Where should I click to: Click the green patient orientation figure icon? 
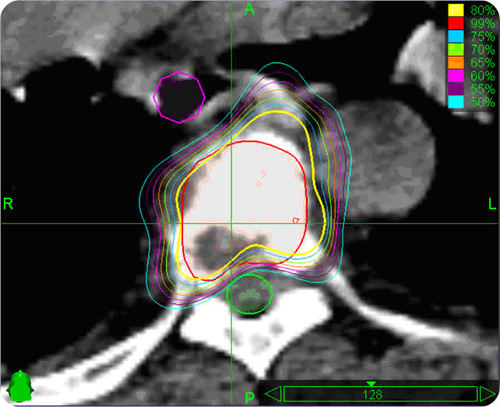pos(20,386)
